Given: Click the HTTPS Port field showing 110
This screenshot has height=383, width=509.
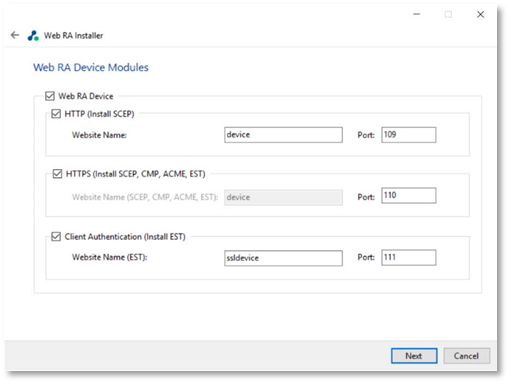Looking at the screenshot, I should tap(409, 195).
